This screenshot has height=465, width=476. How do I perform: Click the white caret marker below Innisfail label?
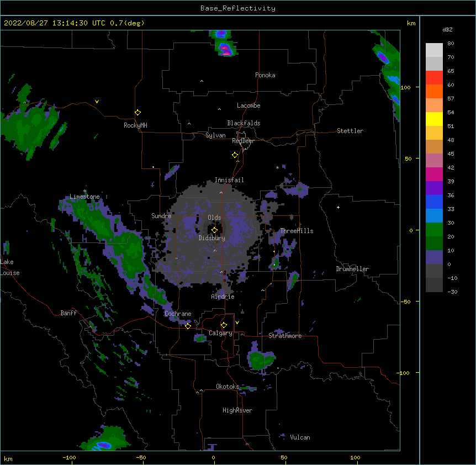pos(221,192)
